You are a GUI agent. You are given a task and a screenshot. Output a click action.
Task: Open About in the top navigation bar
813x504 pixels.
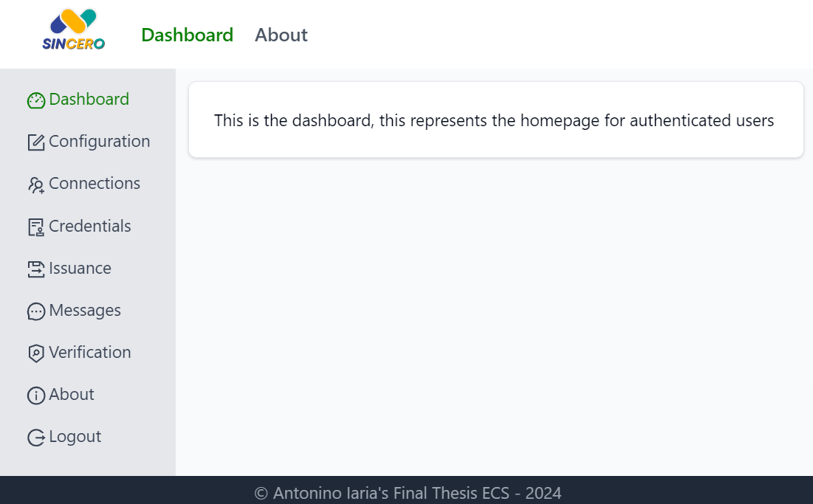pyautogui.click(x=281, y=35)
